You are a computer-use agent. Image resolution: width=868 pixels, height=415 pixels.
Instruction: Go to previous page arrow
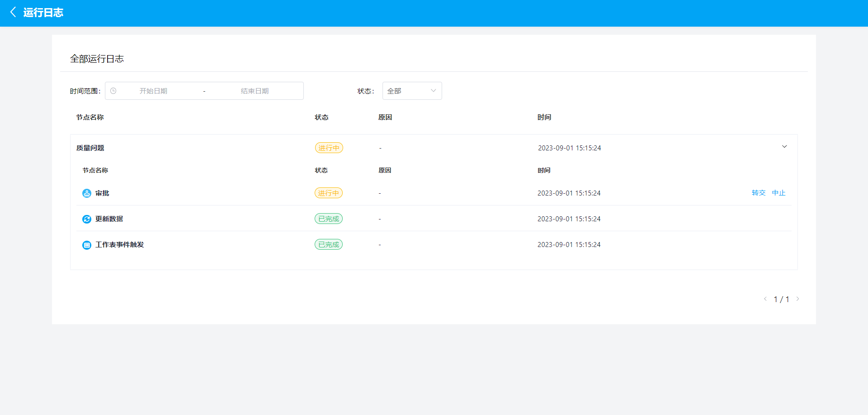765,299
